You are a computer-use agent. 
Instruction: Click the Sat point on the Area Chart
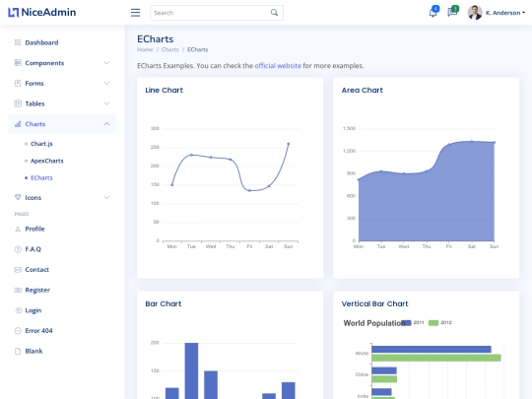point(472,142)
